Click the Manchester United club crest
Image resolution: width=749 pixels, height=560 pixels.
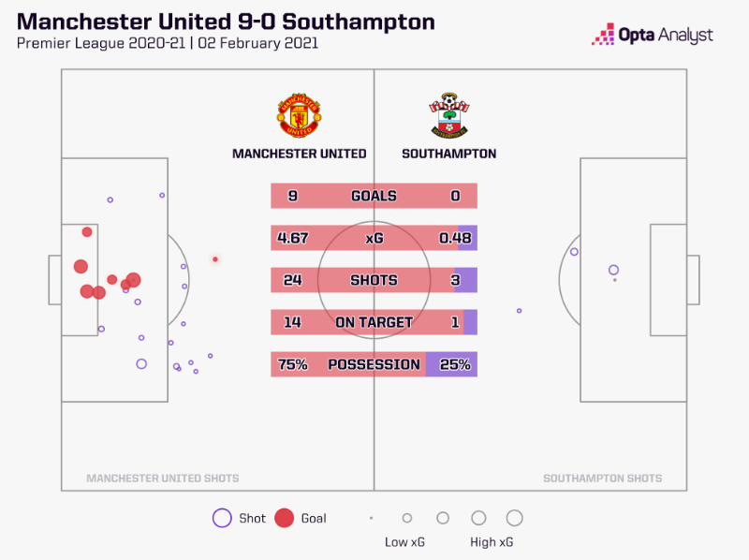point(299,116)
